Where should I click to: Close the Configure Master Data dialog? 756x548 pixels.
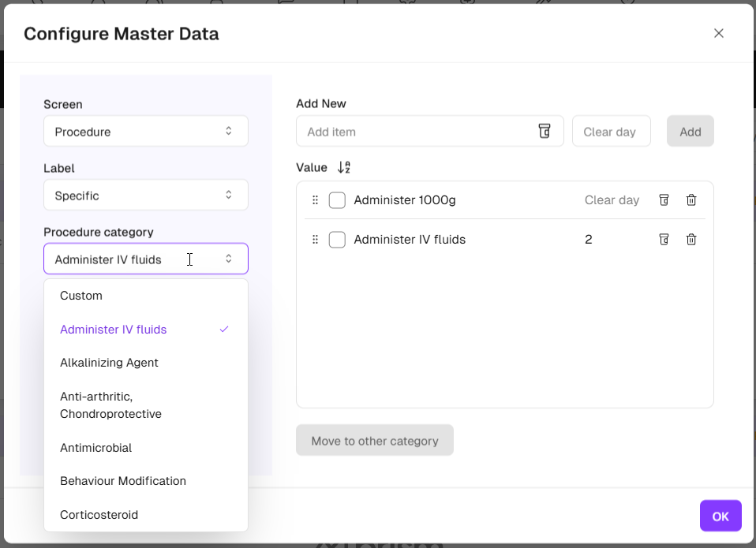coord(718,33)
